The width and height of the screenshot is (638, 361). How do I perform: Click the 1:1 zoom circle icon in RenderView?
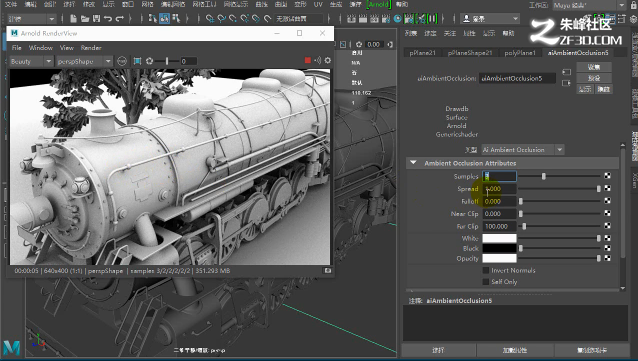[x=122, y=61]
